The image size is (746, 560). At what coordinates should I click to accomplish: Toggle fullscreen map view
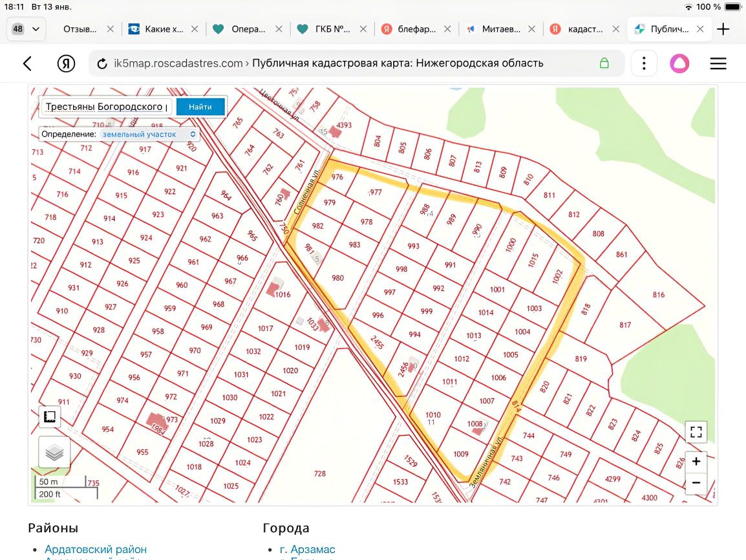(x=696, y=432)
